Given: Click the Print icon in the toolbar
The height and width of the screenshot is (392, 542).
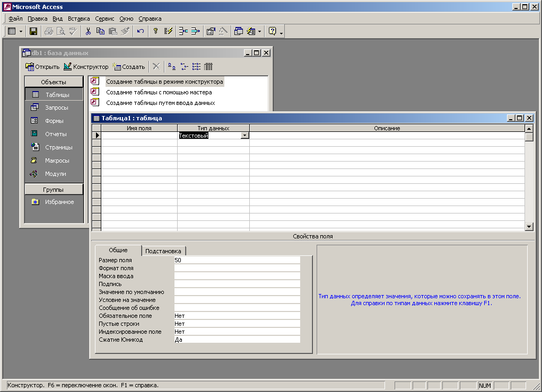Looking at the screenshot, I should 49,31.
